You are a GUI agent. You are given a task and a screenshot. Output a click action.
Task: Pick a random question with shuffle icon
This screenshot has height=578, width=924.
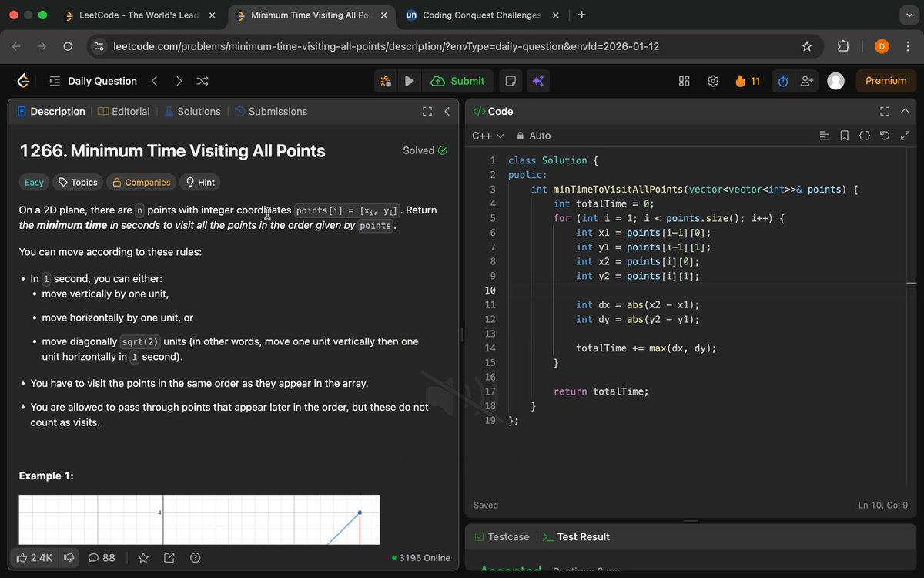(203, 81)
